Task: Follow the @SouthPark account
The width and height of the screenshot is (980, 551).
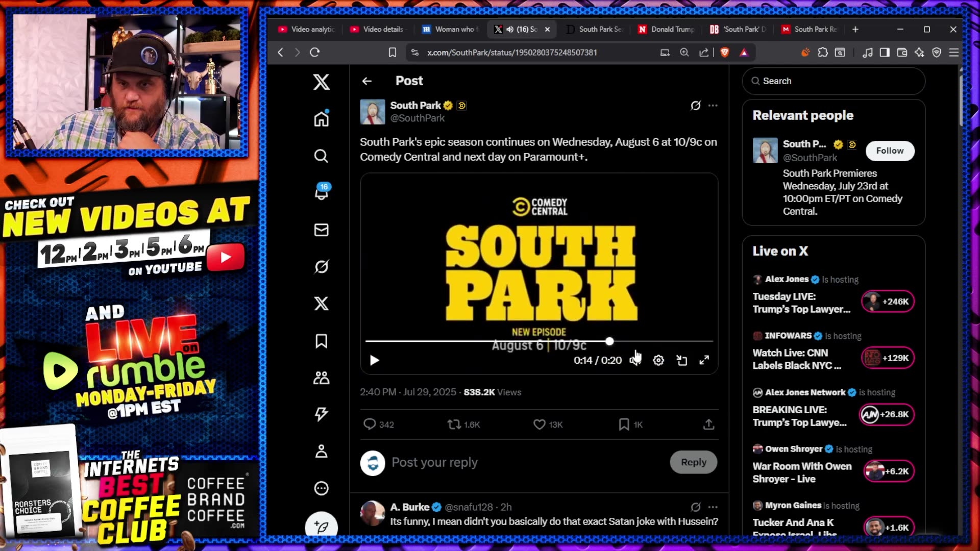Action: 890,151
